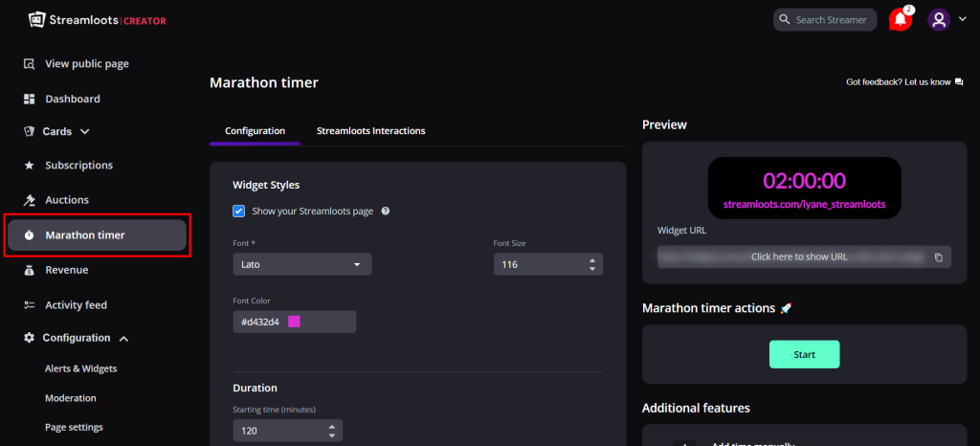Click the Marathon timer stopwatch icon
The width and height of the screenshot is (980, 446).
[x=29, y=235]
